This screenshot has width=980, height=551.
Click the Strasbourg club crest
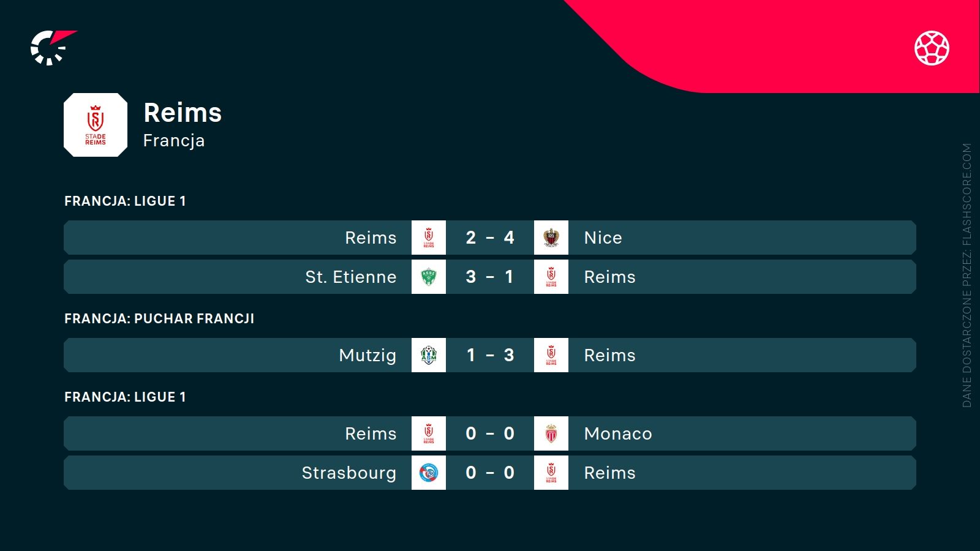[429, 473]
